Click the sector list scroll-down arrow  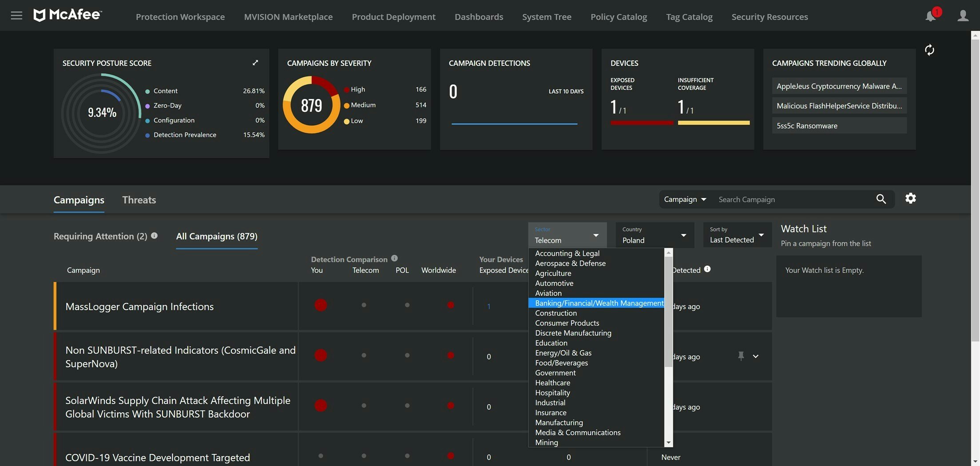pos(668,443)
